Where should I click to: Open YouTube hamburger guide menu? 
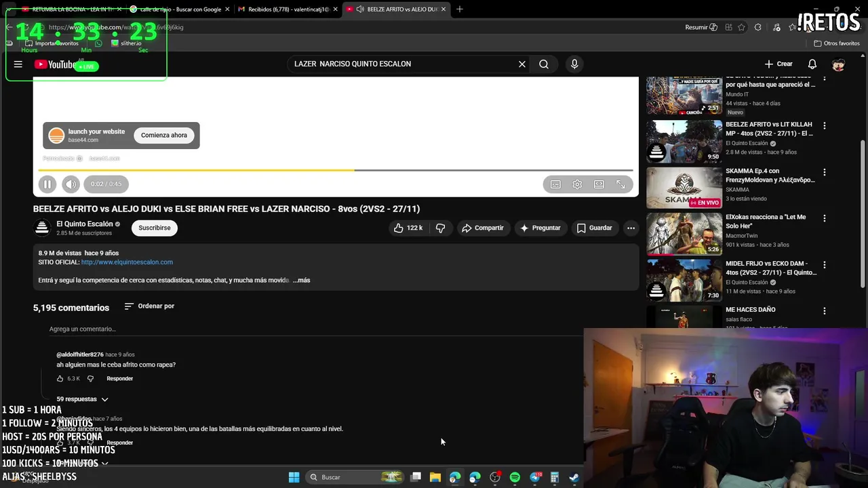pos(18,64)
